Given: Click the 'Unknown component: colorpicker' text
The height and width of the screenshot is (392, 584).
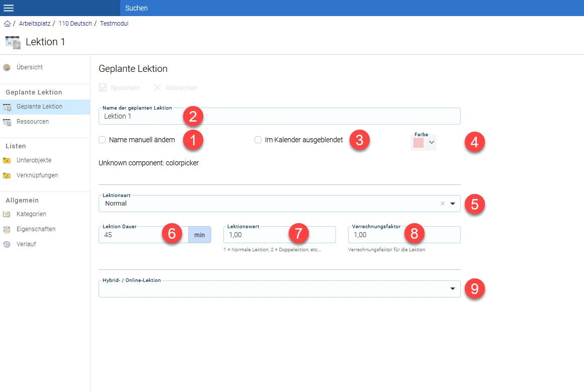Looking at the screenshot, I should pos(148,163).
